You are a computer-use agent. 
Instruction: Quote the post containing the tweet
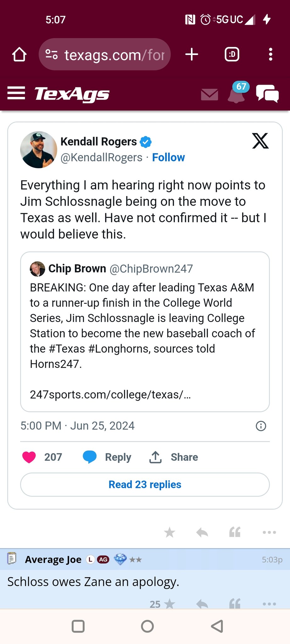pos(235,532)
